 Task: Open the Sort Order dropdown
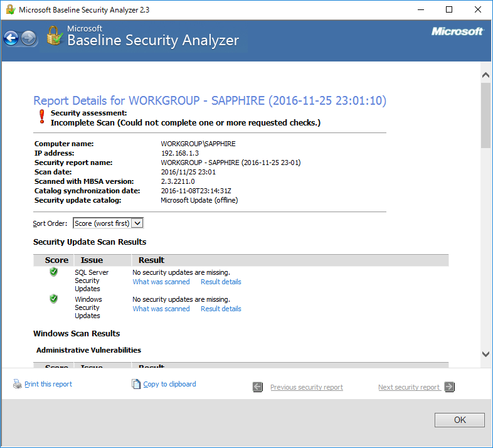(x=108, y=223)
